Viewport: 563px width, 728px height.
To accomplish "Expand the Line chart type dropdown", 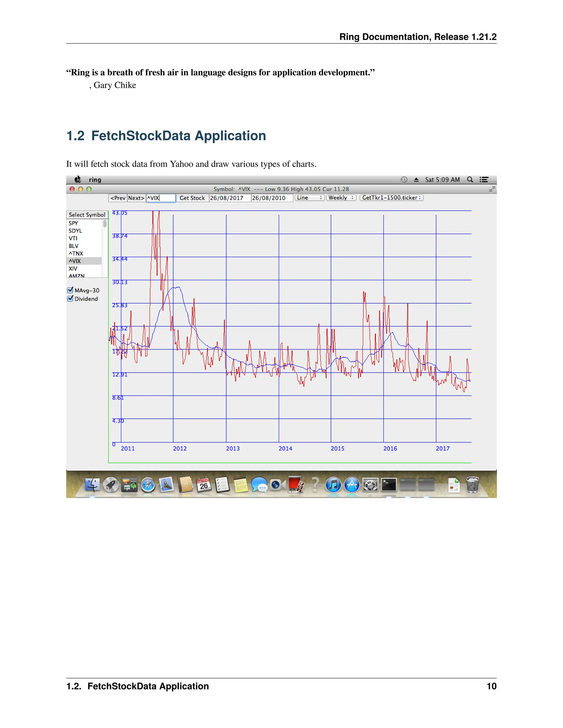I will click(x=309, y=198).
